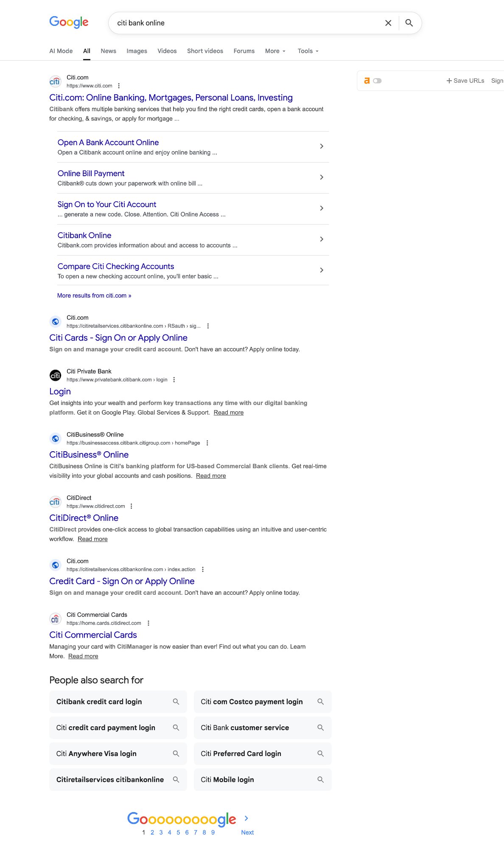The width and height of the screenshot is (504, 849).
Task: Click the magnifier on 'Citibank credit card login' suggestion
Action: click(x=176, y=702)
